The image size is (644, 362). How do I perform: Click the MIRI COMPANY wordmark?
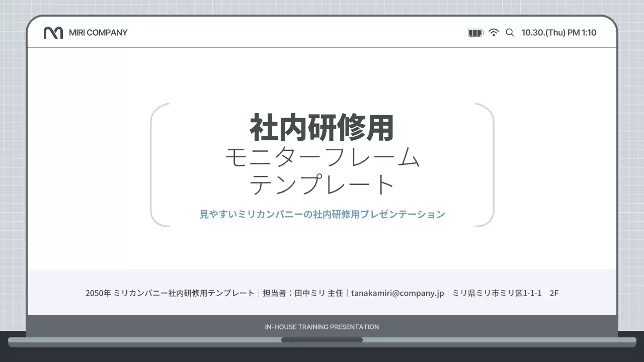pos(98,32)
